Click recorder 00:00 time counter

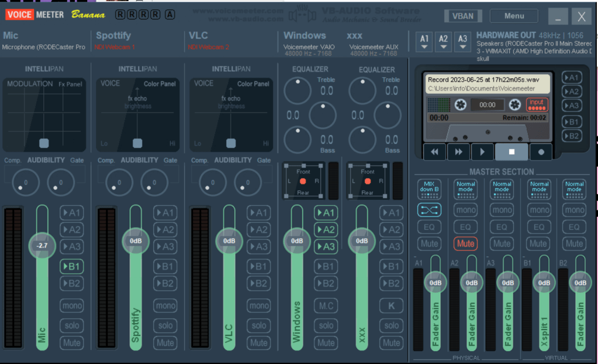(488, 105)
